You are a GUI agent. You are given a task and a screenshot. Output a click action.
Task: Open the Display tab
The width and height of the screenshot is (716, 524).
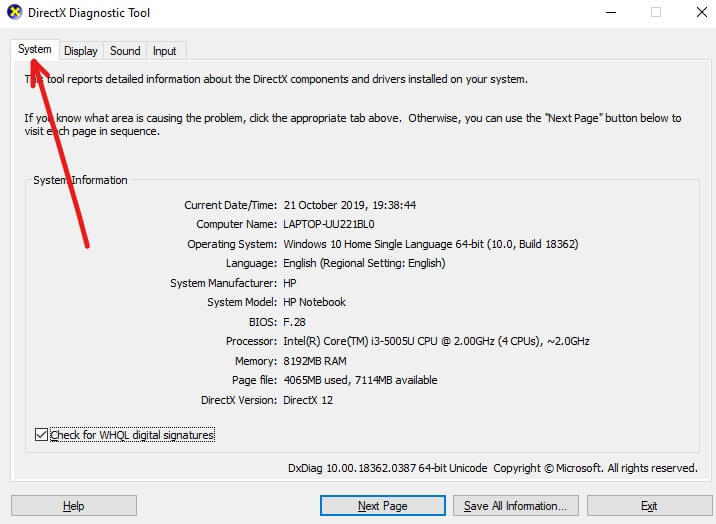[x=81, y=51]
